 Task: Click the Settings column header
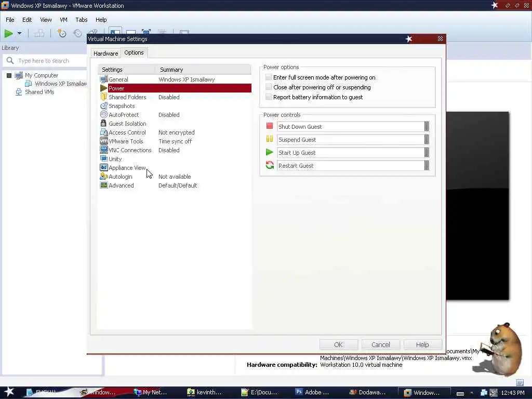[x=127, y=70]
